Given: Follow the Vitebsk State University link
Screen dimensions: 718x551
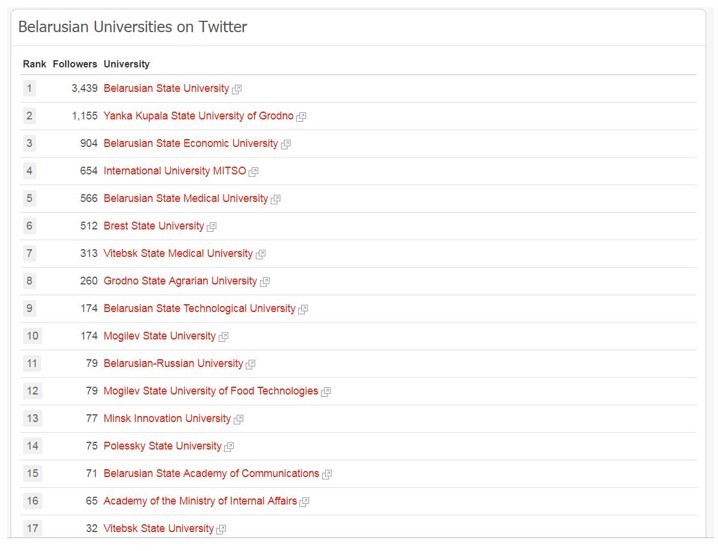Looking at the screenshot, I should click(158, 528).
